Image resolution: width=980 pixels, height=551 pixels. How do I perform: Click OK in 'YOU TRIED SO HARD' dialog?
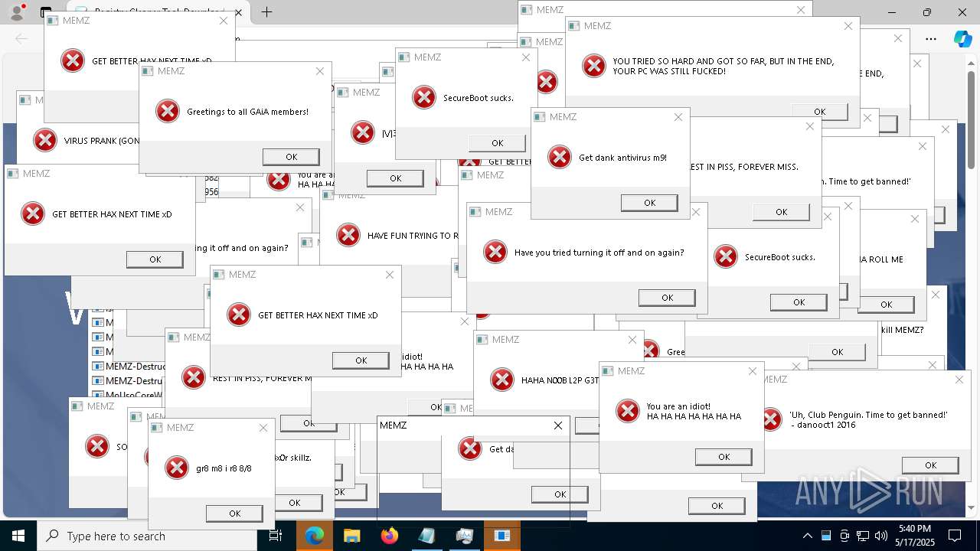tap(819, 112)
